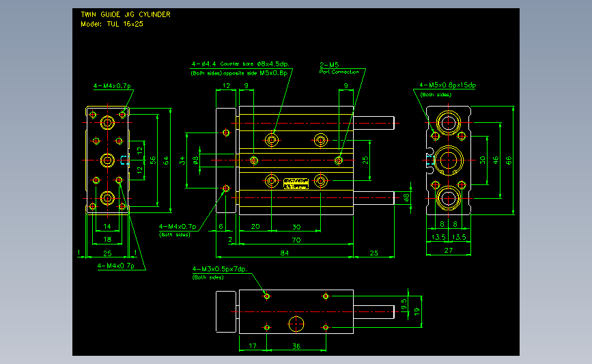Click the dimension value '34'

pos(182,160)
